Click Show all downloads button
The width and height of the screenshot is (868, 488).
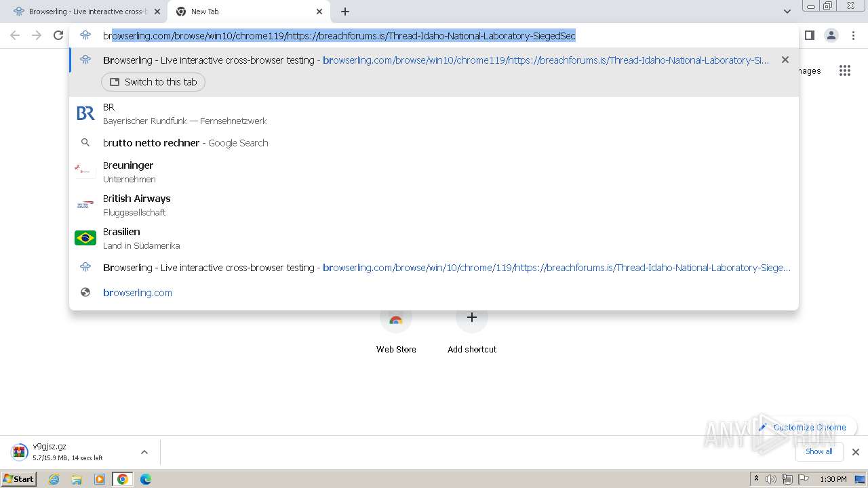(819, 452)
